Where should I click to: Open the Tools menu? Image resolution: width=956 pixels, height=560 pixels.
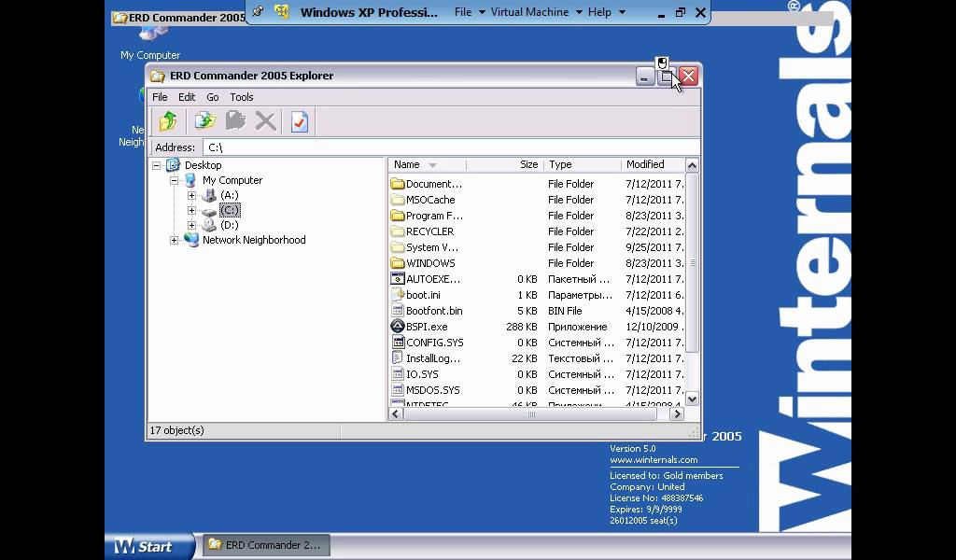[x=242, y=97]
